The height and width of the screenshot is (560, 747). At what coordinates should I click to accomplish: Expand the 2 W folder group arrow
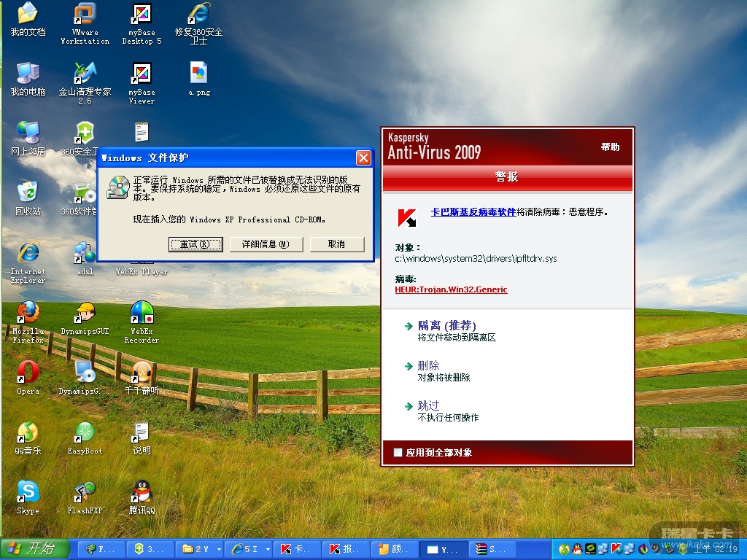[219, 550]
